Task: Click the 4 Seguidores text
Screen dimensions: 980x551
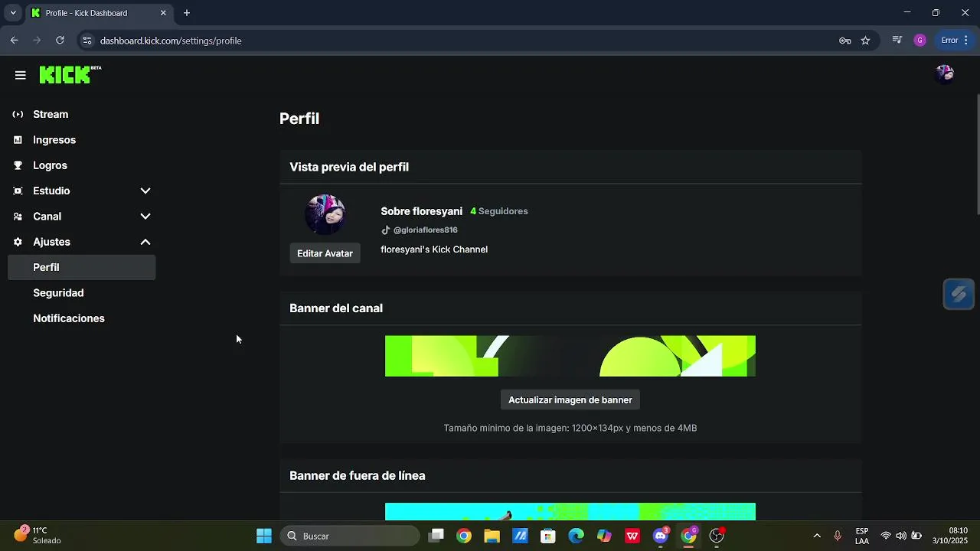Action: [x=499, y=211]
